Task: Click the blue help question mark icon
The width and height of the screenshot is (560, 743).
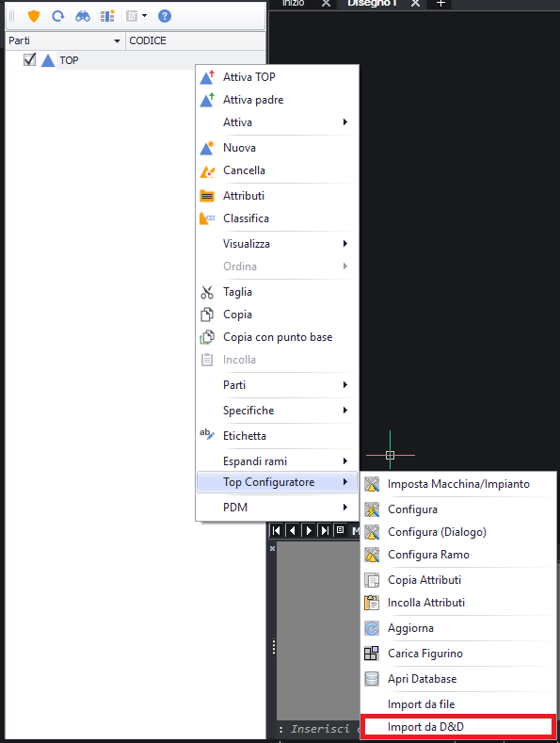Action: 165,16
